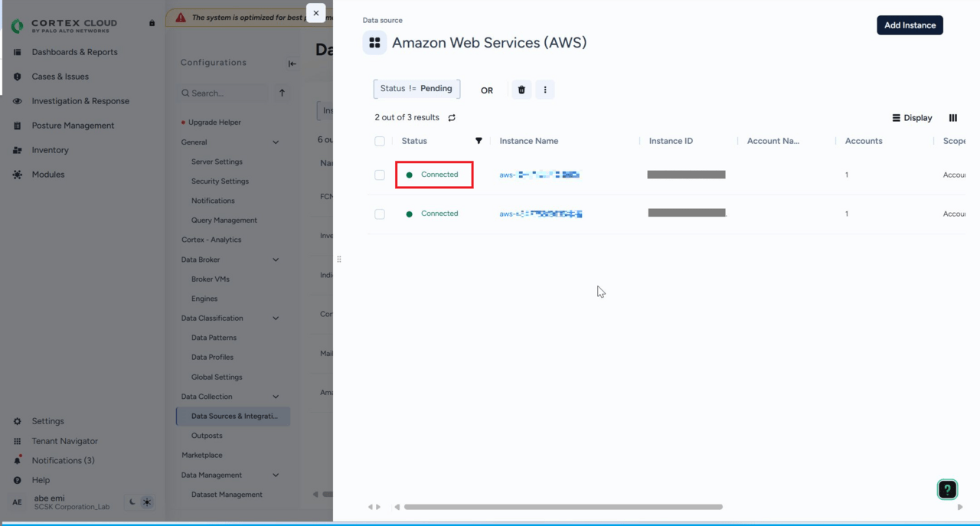Collapse the Configurations side panel
980x526 pixels.
(292, 64)
